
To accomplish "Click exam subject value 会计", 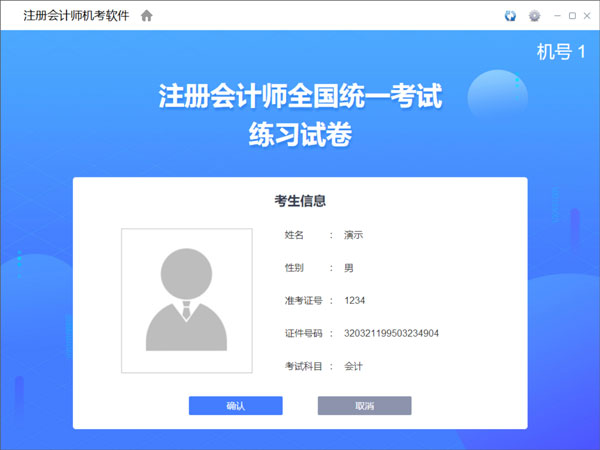I will pyautogui.click(x=353, y=366).
